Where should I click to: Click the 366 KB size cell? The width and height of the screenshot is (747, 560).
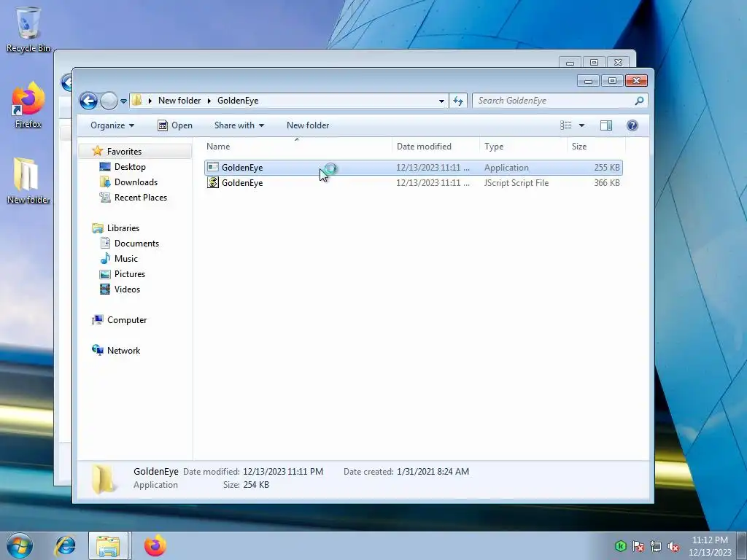coord(607,183)
